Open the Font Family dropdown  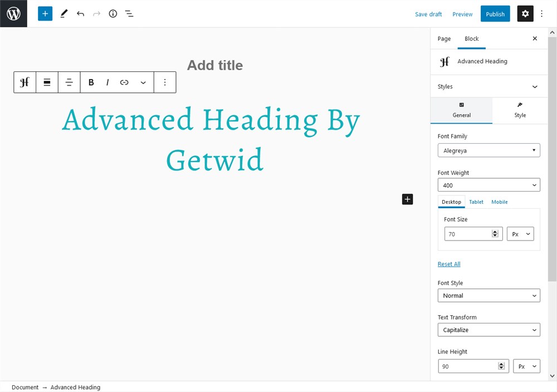coord(489,150)
